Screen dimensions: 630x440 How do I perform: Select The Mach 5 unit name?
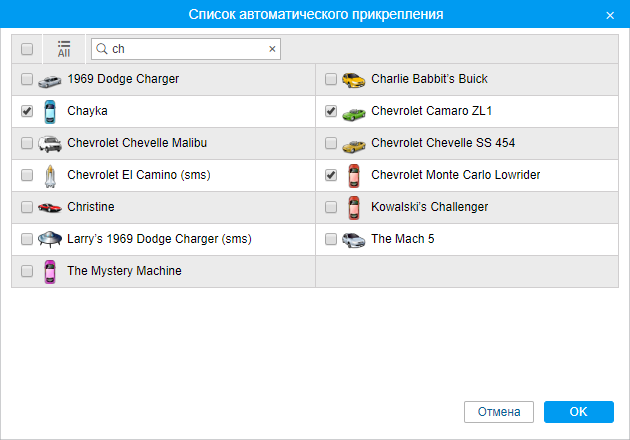point(402,240)
